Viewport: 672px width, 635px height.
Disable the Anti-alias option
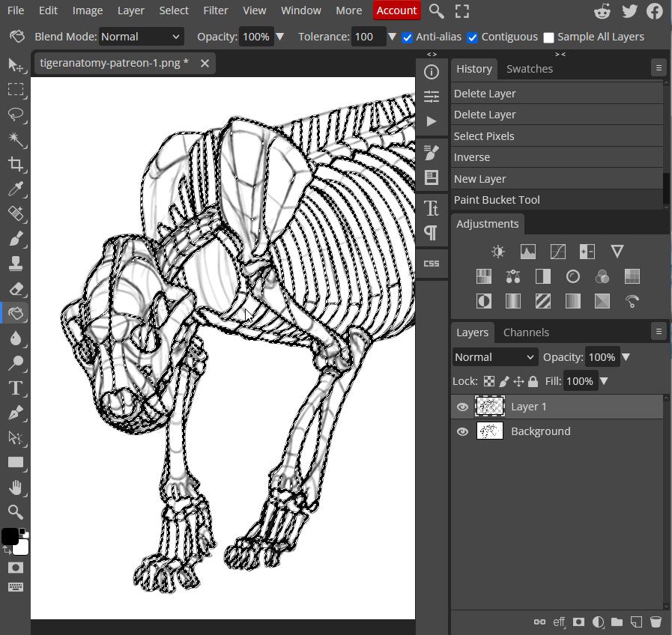(x=407, y=37)
